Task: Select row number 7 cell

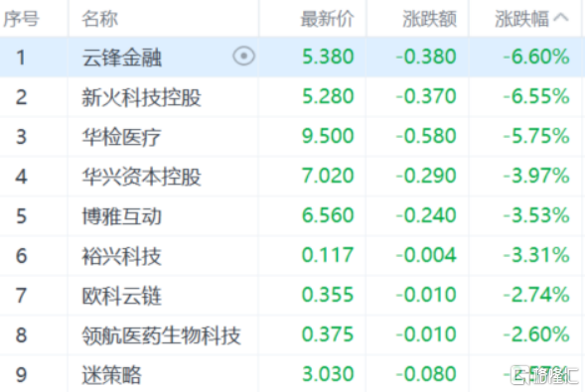Action: click(21, 295)
